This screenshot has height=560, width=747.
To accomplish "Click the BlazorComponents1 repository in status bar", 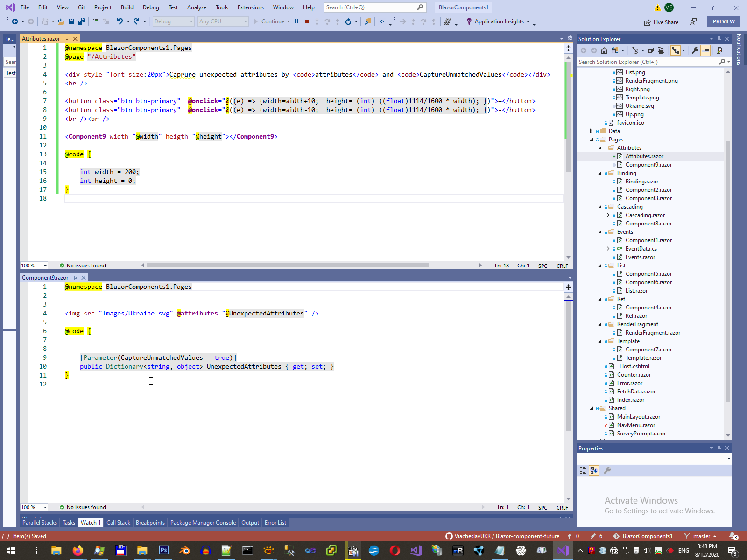I will (643, 536).
